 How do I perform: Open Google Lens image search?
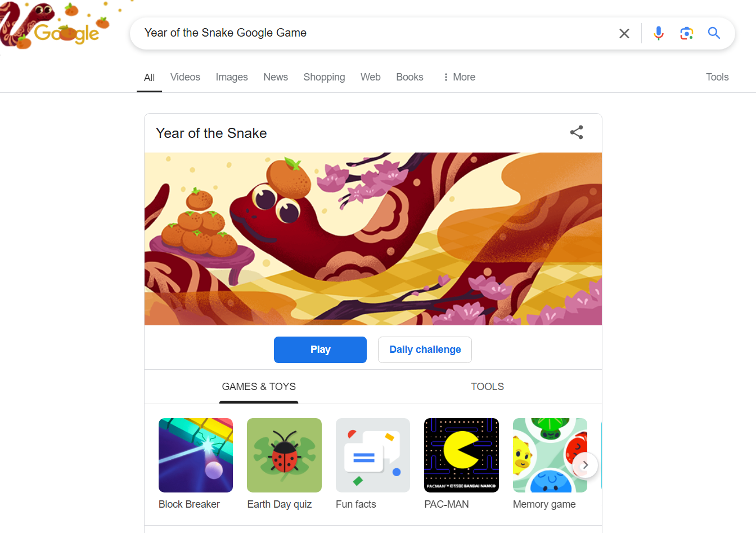pyautogui.click(x=686, y=33)
